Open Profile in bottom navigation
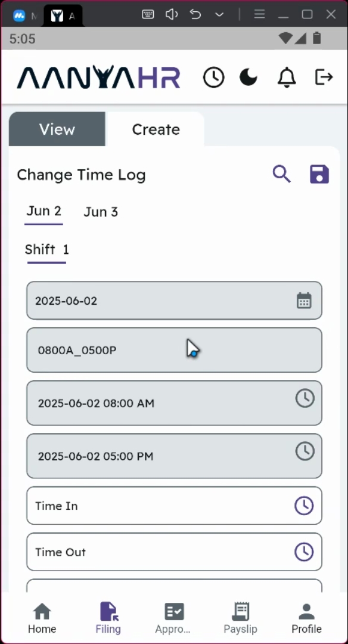The width and height of the screenshot is (348, 644). [306, 618]
